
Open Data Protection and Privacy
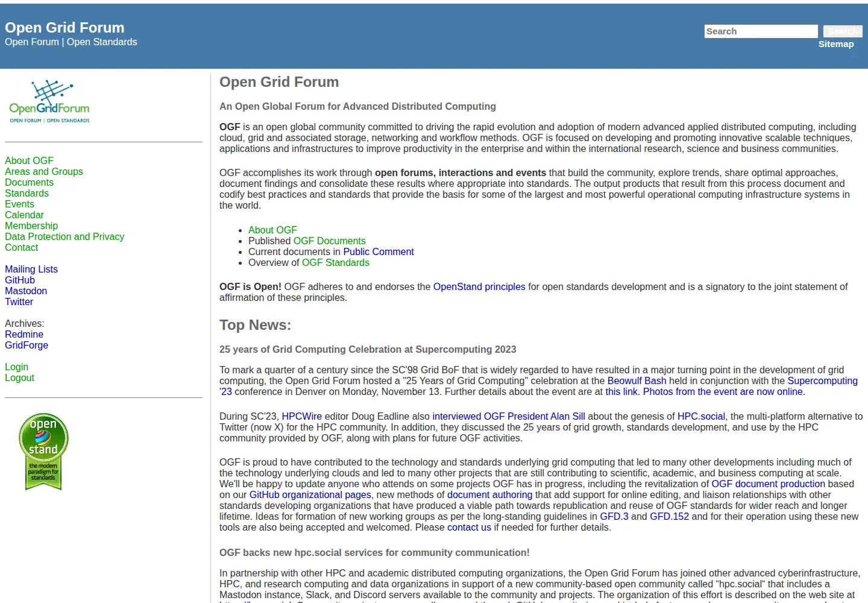pyautogui.click(x=64, y=236)
